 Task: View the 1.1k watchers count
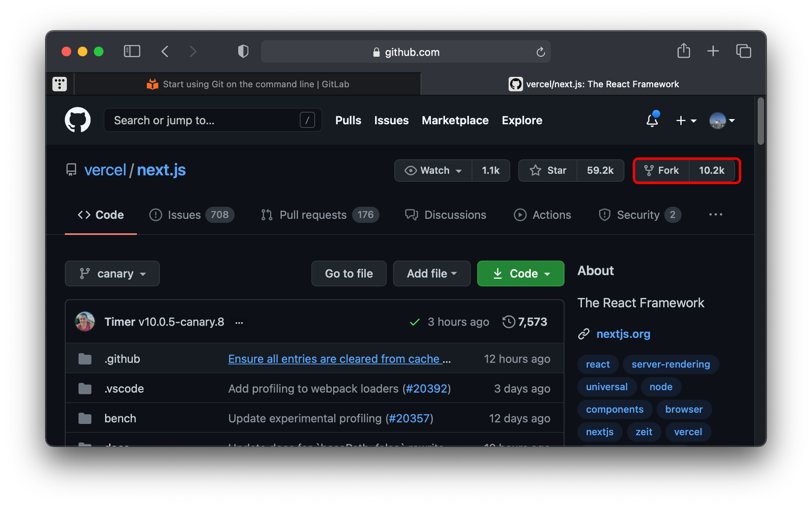(x=491, y=171)
